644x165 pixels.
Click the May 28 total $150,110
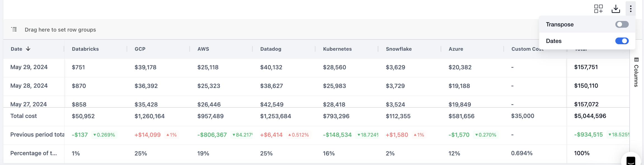click(586, 85)
